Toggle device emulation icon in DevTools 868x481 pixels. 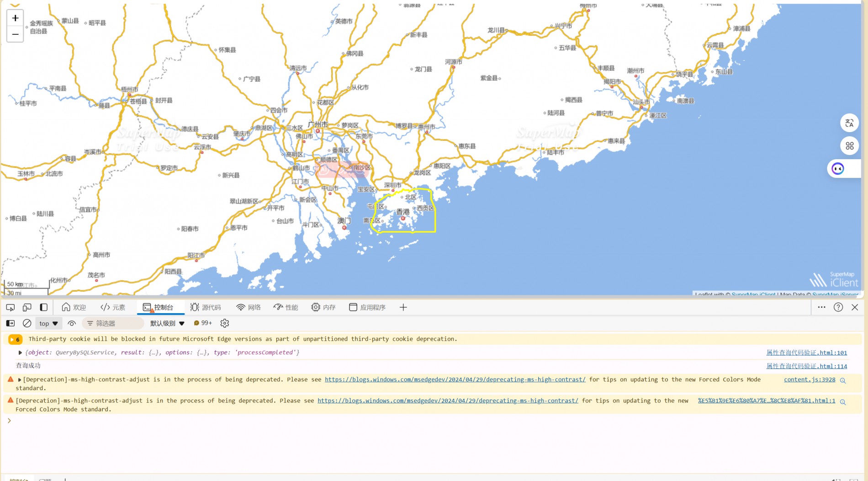(27, 307)
